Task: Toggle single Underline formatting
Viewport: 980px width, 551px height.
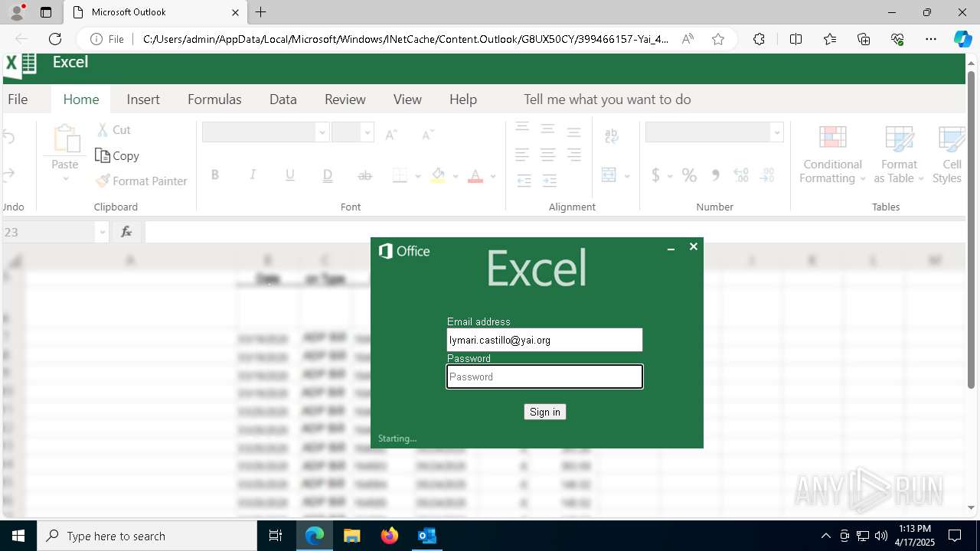Action: tap(290, 175)
